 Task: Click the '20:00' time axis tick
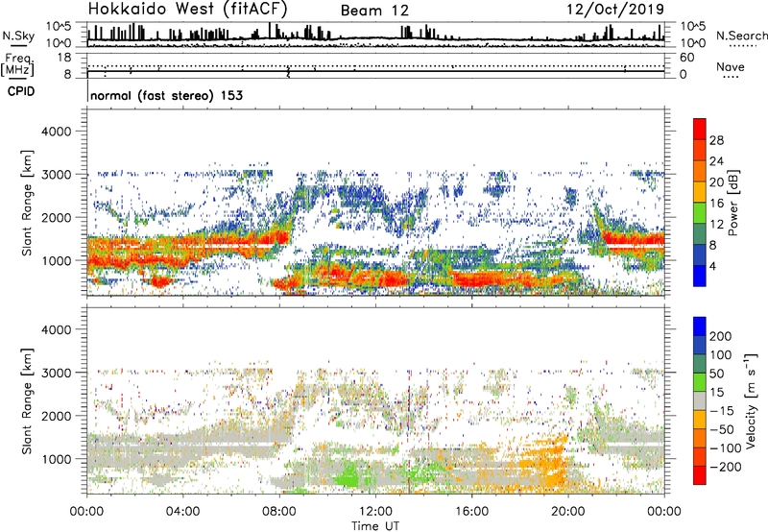568,512
